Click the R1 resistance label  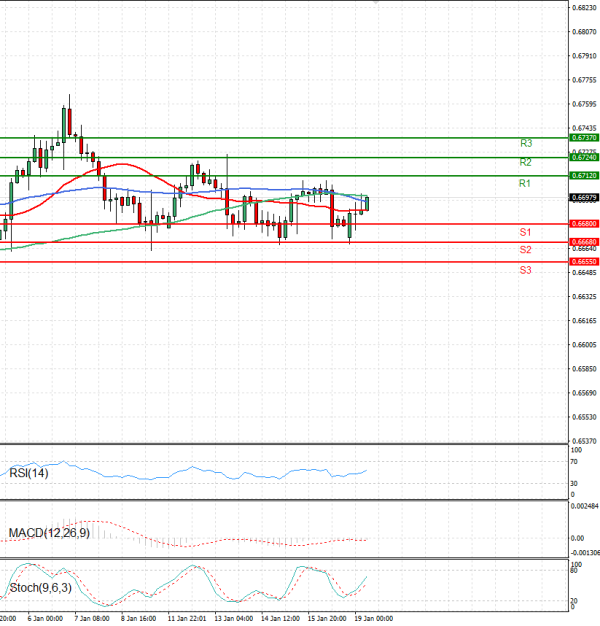coord(524,184)
